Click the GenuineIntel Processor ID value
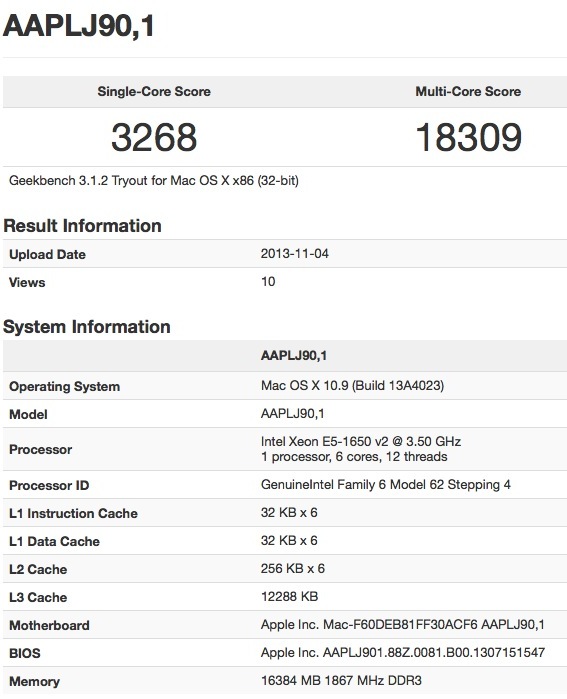The width and height of the screenshot is (567, 699). click(386, 485)
